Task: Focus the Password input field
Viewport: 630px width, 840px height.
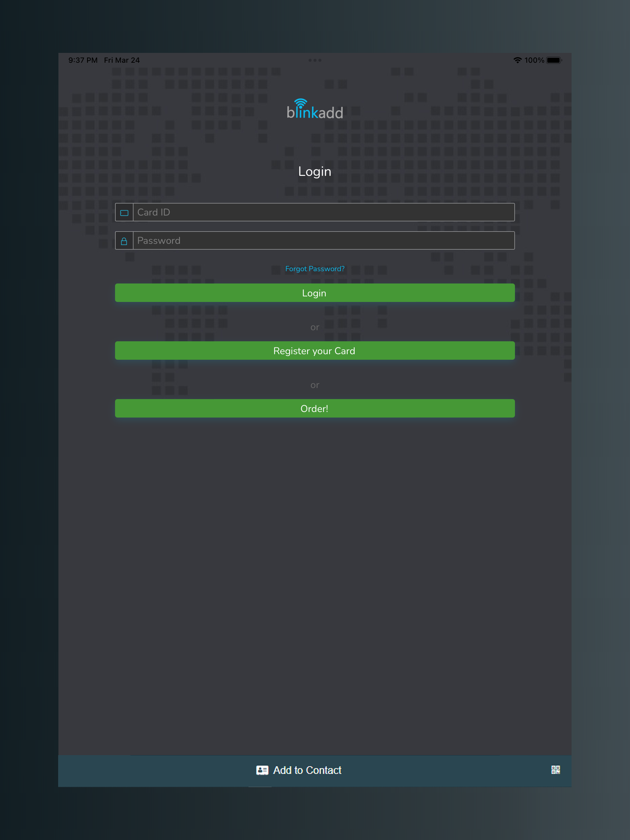Action: (324, 241)
